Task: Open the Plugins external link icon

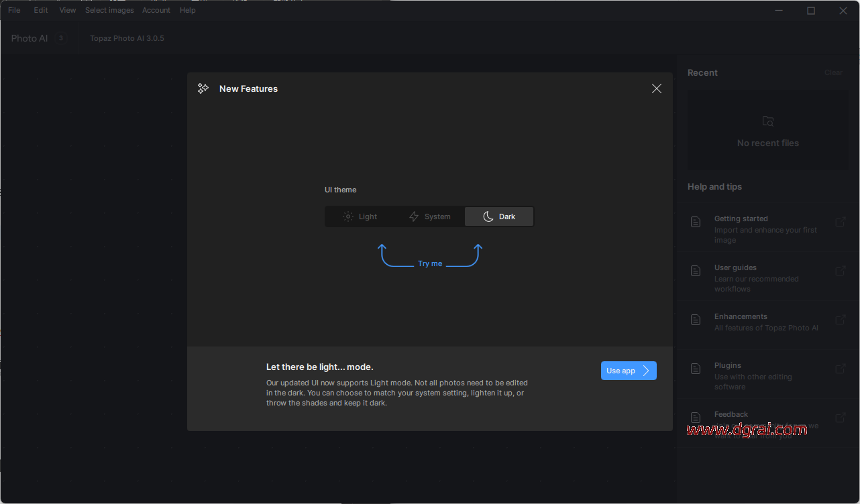Action: [x=841, y=368]
